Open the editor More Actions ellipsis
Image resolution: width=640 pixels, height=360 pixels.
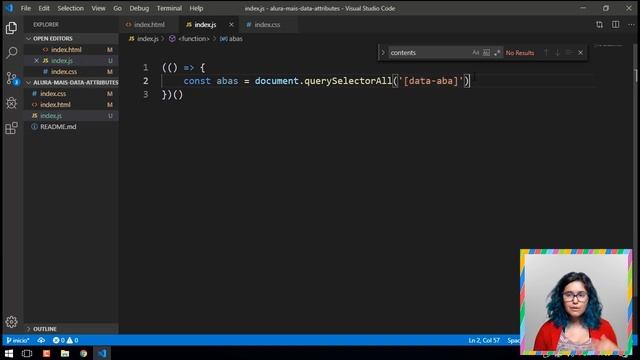tap(631, 24)
